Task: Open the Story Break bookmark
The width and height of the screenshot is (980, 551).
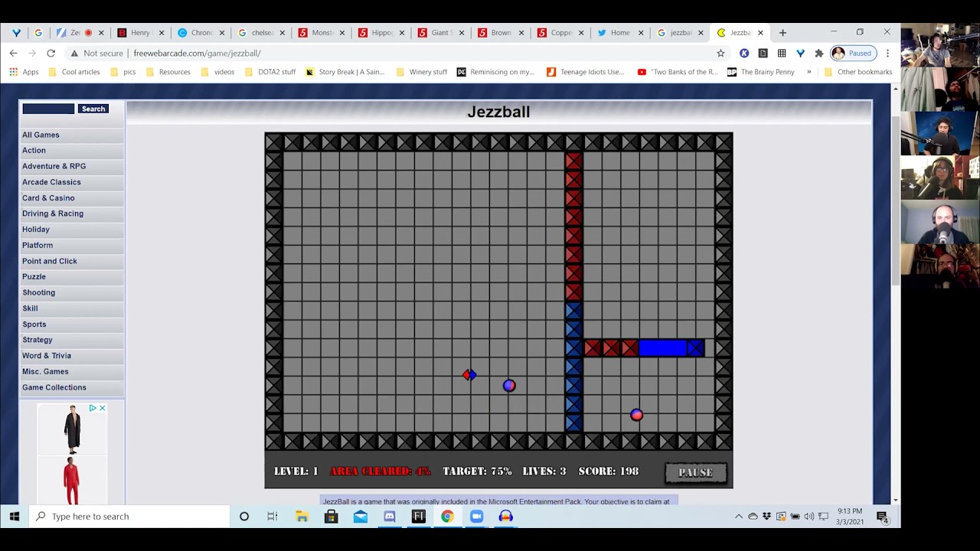Action: click(345, 72)
